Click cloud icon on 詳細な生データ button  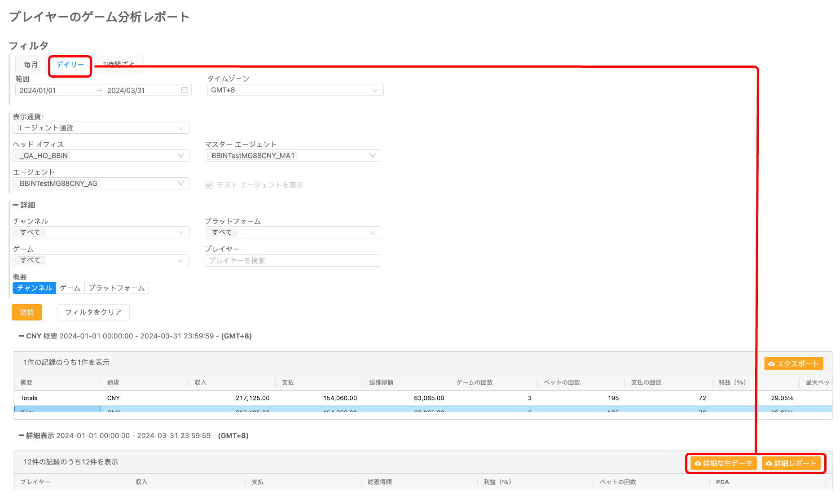pos(698,464)
